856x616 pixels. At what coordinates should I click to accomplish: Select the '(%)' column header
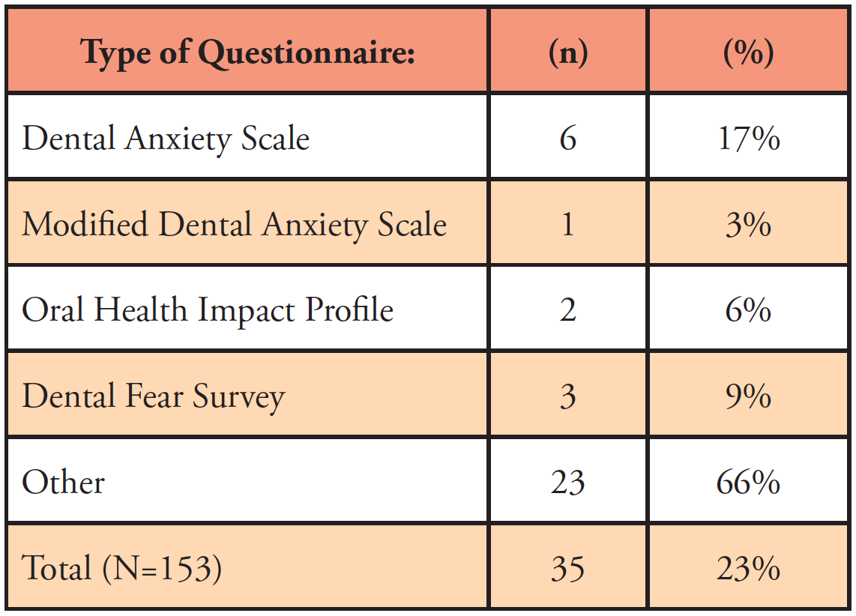tap(749, 53)
